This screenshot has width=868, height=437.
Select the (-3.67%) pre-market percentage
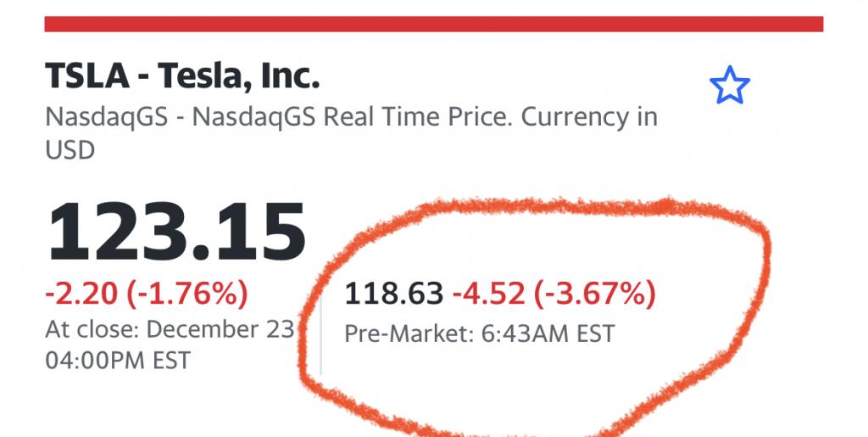click(x=594, y=294)
